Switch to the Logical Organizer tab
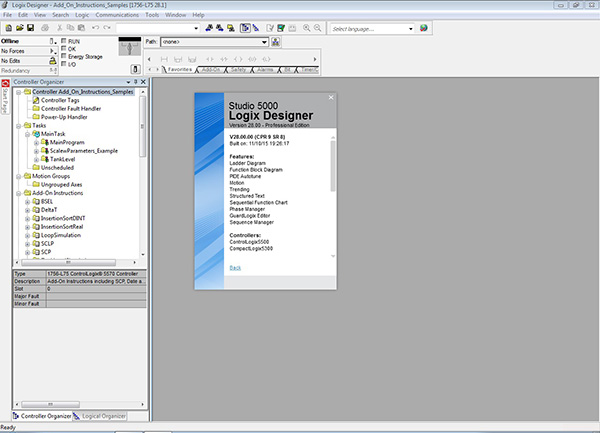Image resolution: width=600 pixels, height=433 pixels. [x=100, y=416]
